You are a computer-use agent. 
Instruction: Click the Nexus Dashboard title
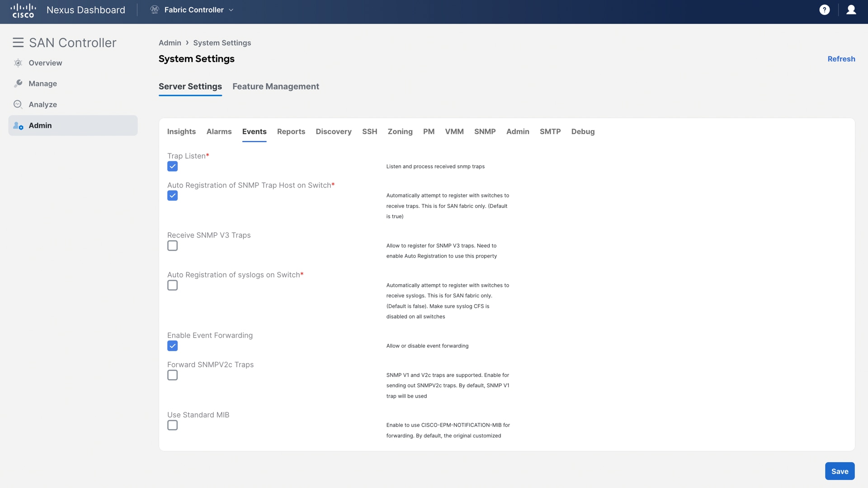pos(86,10)
